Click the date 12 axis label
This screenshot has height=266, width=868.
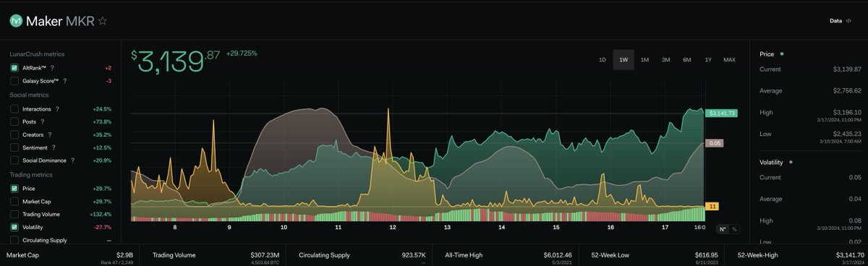coord(393,227)
